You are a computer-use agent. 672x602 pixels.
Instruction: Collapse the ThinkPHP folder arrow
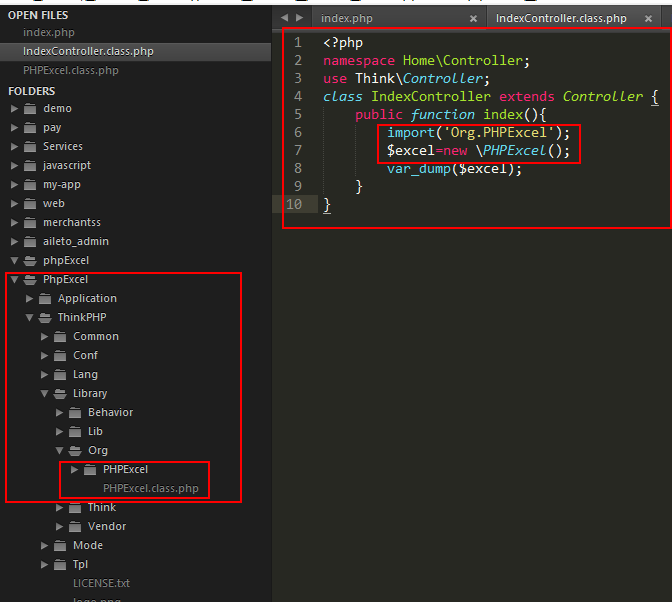click(x=29, y=317)
